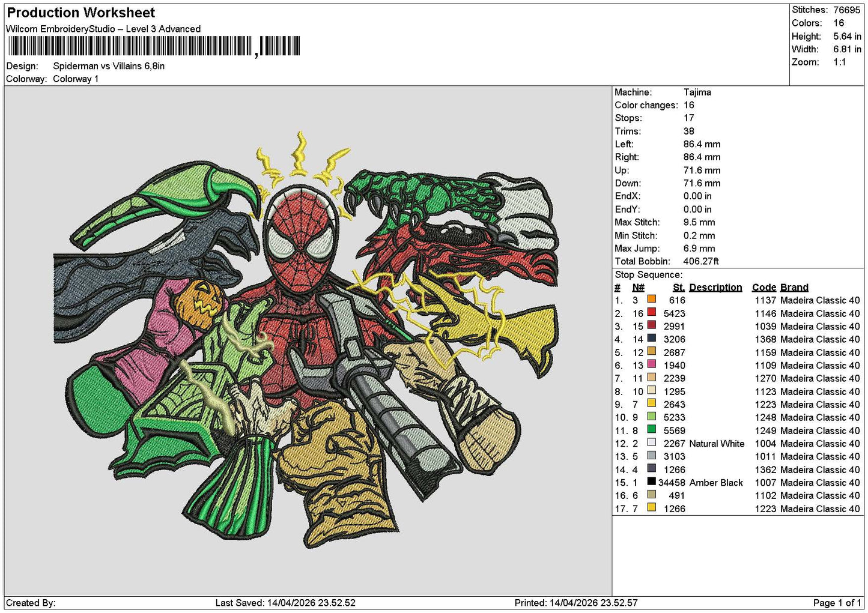Select the dark gray swatch for code 1362
This screenshot has height=613, width=868.
(x=651, y=469)
